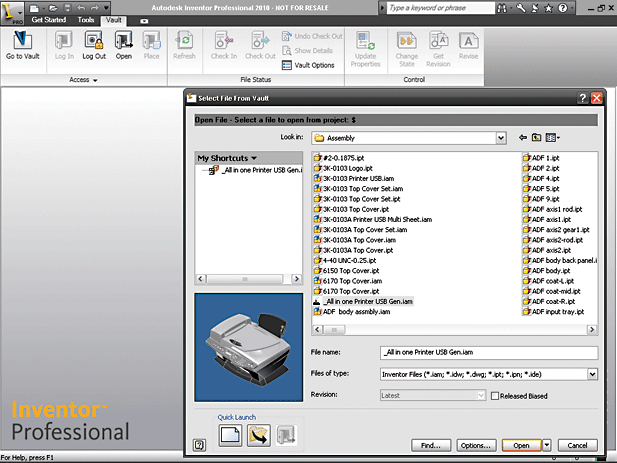Select file ADF input tray.ipt
This screenshot has width=617, height=463.
554,312
